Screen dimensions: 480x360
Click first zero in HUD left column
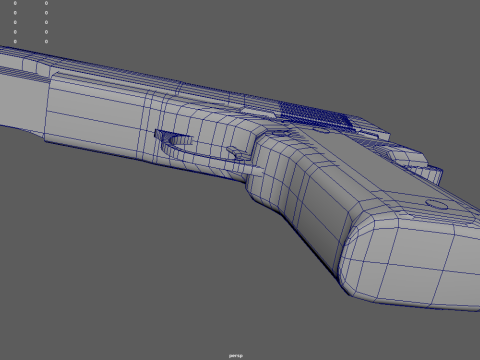coord(15,3)
